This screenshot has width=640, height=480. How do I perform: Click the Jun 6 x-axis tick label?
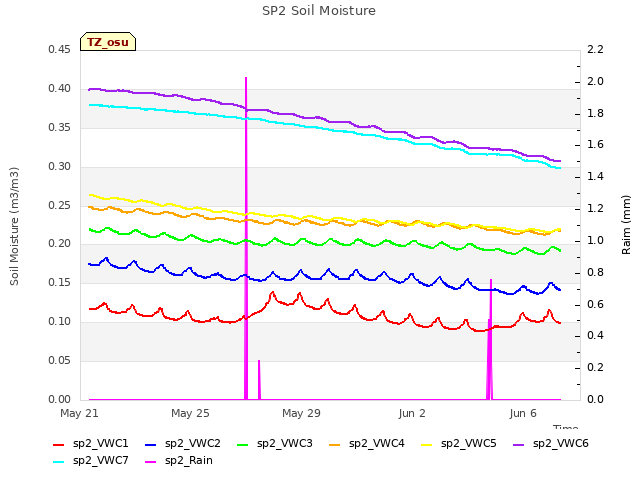tap(523, 413)
